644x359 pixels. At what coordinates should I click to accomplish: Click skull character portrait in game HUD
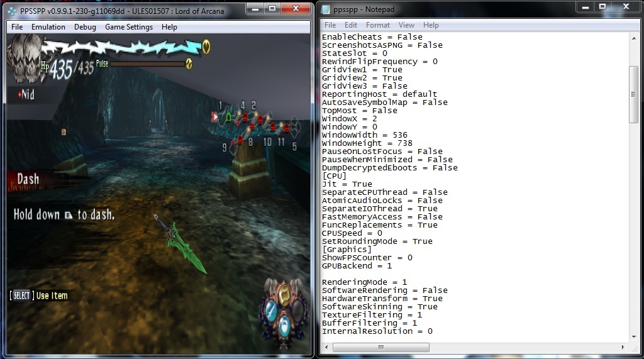[25, 57]
